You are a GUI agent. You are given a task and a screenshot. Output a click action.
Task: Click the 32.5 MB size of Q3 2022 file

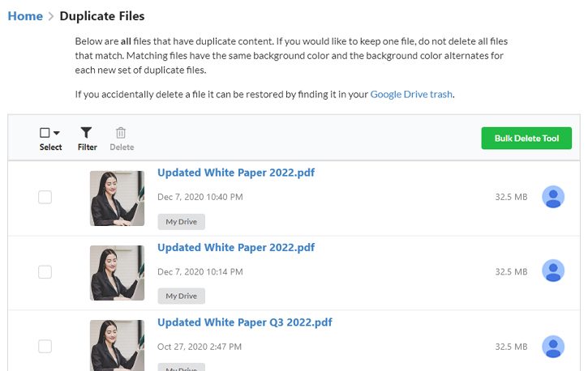point(511,347)
